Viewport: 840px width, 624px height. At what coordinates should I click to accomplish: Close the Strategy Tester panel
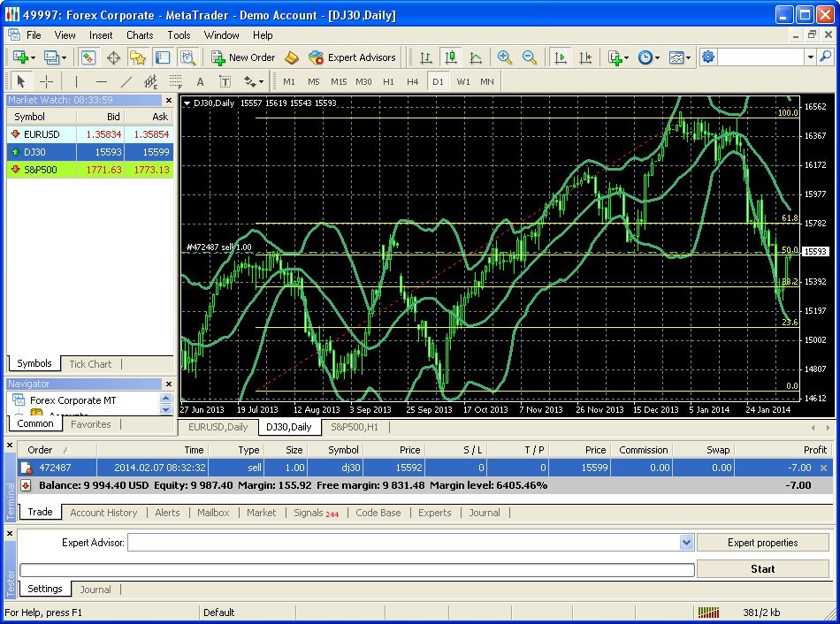click(x=10, y=534)
